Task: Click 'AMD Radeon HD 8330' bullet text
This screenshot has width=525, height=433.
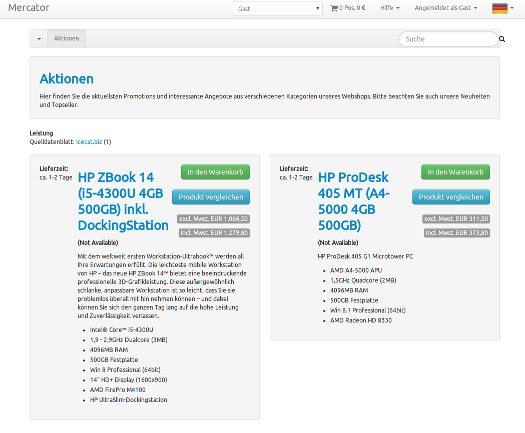Action: (361, 320)
